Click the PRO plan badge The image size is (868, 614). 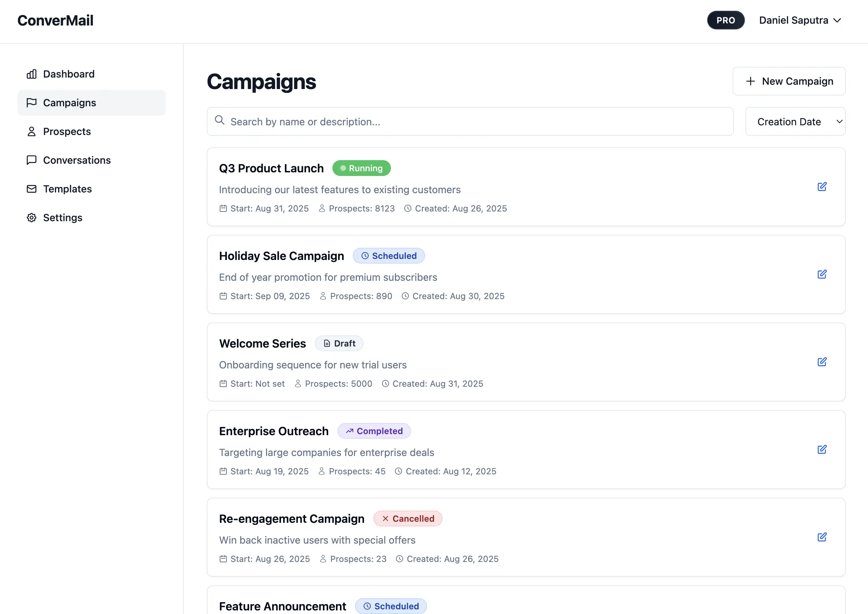[725, 20]
